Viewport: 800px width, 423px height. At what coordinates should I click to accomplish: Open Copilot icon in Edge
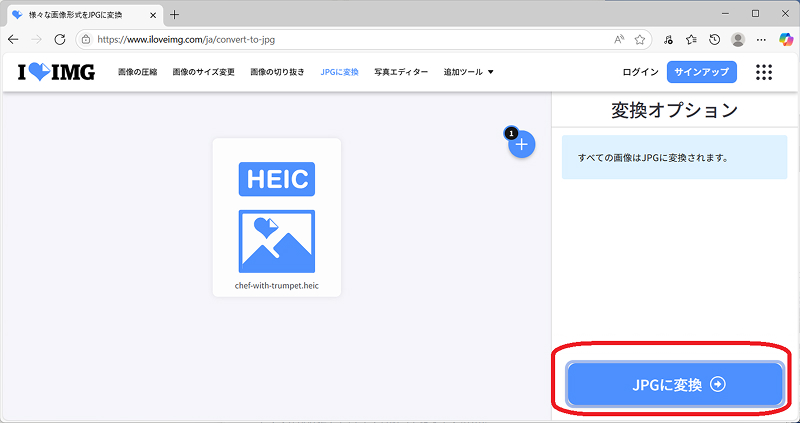[786, 39]
